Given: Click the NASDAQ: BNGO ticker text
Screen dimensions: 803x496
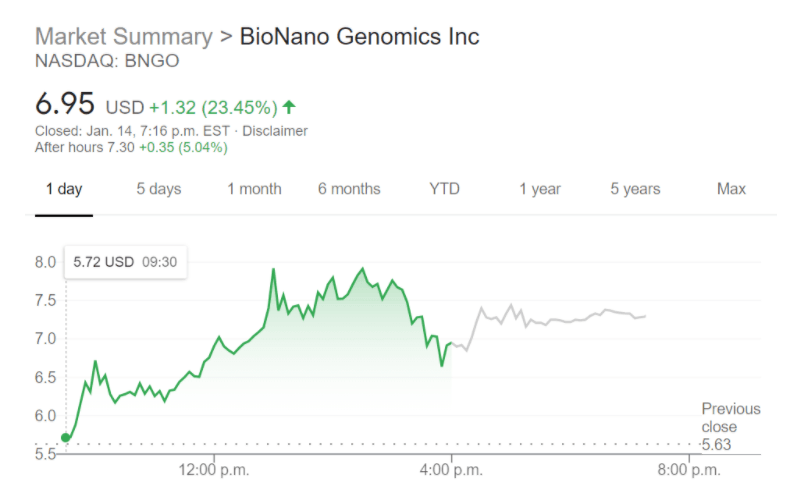Looking at the screenshot, I should pyautogui.click(x=93, y=62).
